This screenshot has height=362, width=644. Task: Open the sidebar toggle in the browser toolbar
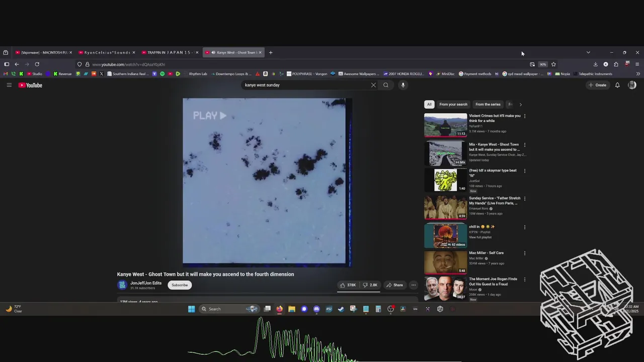click(7, 64)
